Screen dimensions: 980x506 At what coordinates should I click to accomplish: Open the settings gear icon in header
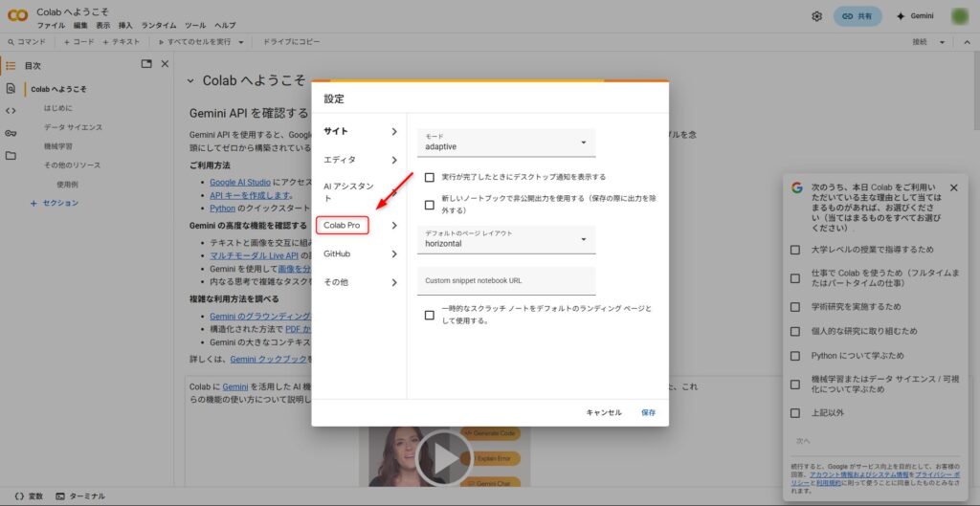click(816, 16)
